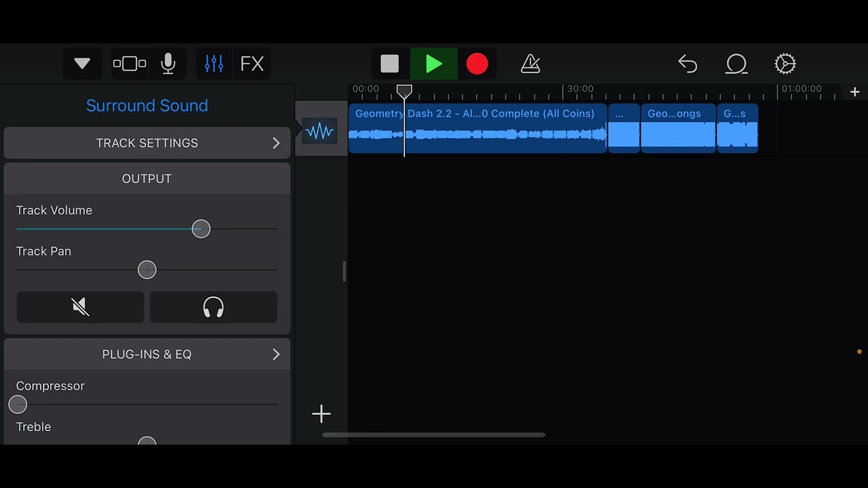
Task: Open the FX effects panel
Action: (x=252, y=64)
